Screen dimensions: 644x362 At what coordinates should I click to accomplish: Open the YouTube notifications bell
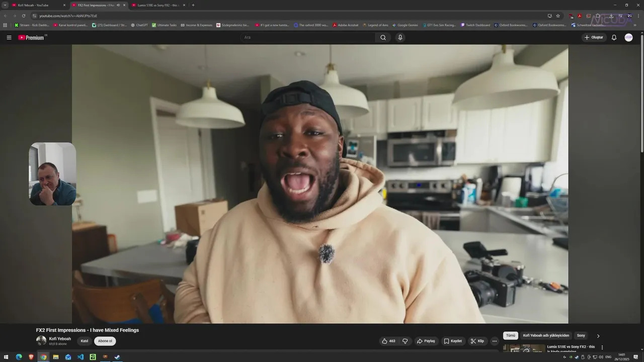click(x=614, y=37)
